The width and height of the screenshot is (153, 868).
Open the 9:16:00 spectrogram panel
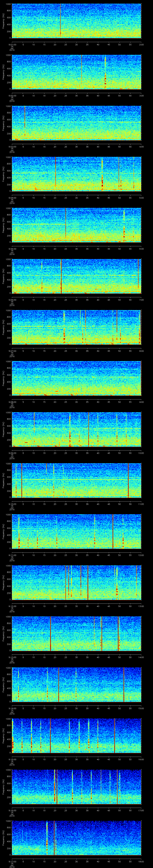pyautogui.click(x=76, y=786)
